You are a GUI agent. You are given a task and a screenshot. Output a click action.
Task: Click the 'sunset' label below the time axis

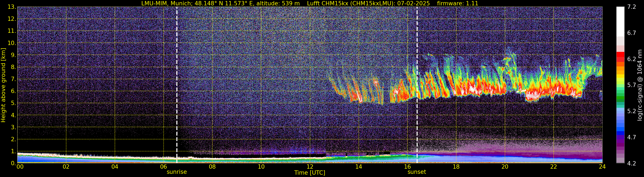pyautogui.click(x=417, y=172)
